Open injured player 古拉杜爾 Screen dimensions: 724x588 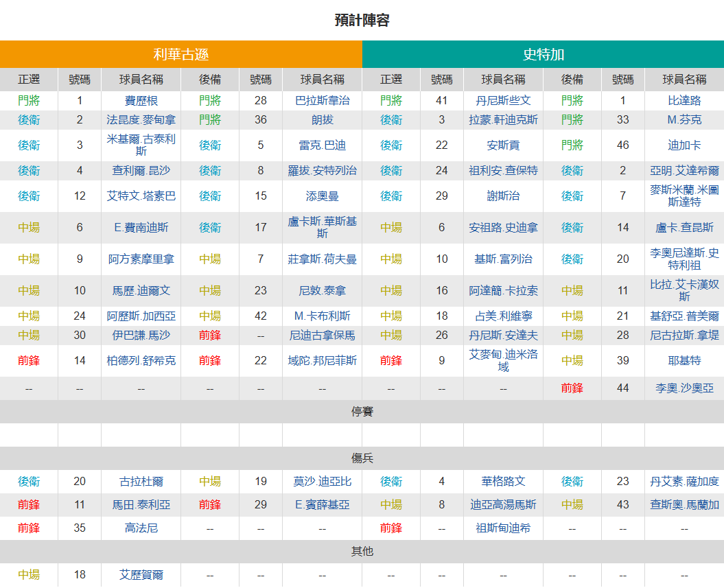point(141,482)
